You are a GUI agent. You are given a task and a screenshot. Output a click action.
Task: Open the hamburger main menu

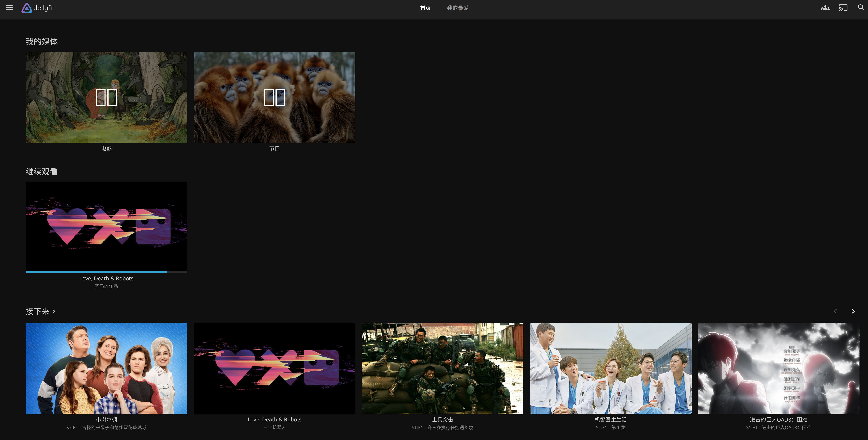[x=9, y=8]
